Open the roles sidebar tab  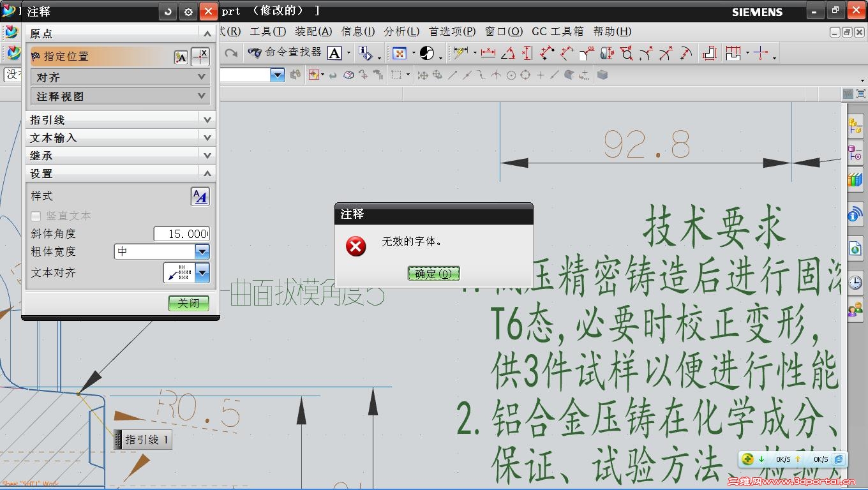point(855,311)
